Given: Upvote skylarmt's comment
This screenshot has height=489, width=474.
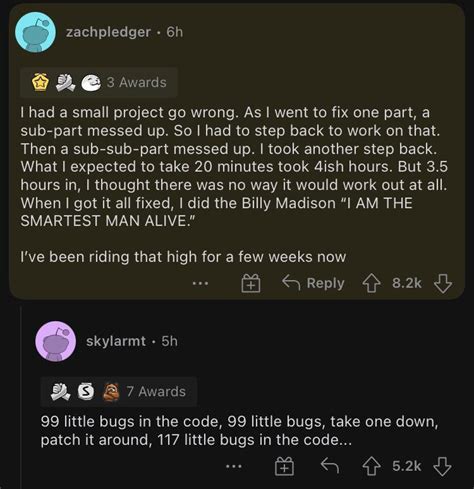Looking at the screenshot, I should pyautogui.click(x=372, y=466).
